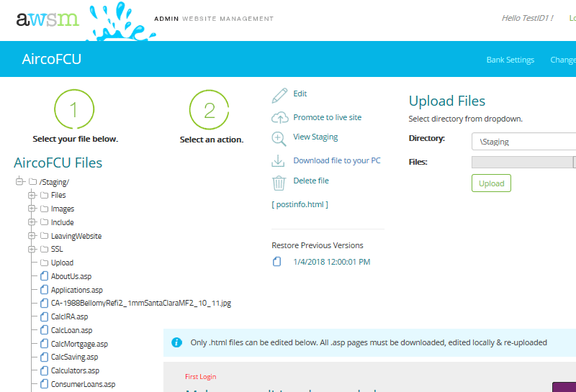Viewport: 576px width, 392px height.
Task: Select the AboutUs.asp file icon
Action: coord(44,276)
